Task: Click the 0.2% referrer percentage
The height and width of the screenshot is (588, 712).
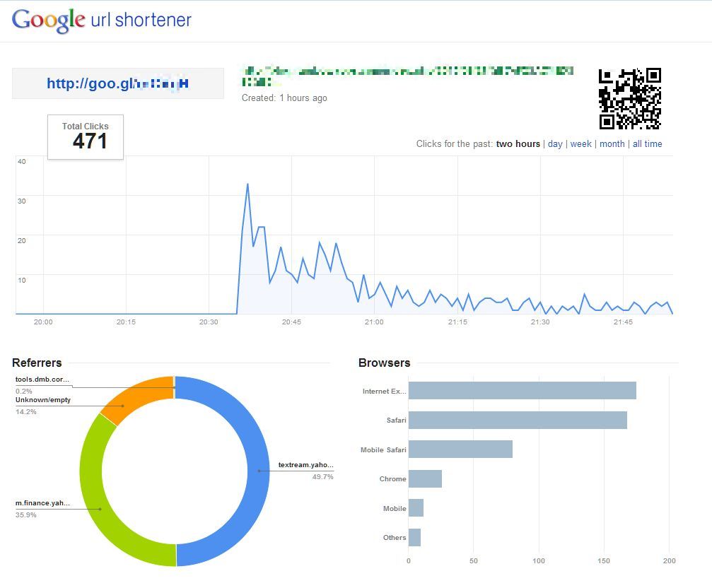Action: tap(23, 391)
